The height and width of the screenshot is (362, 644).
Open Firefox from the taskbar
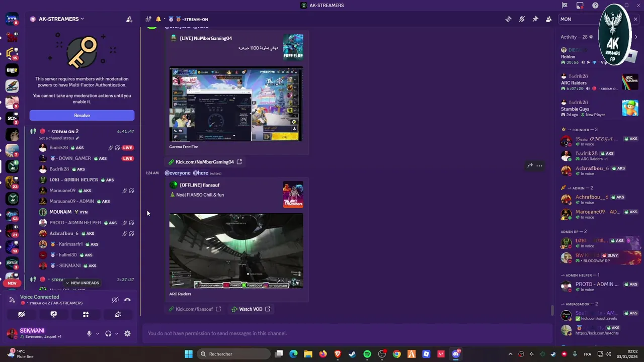(x=323, y=354)
